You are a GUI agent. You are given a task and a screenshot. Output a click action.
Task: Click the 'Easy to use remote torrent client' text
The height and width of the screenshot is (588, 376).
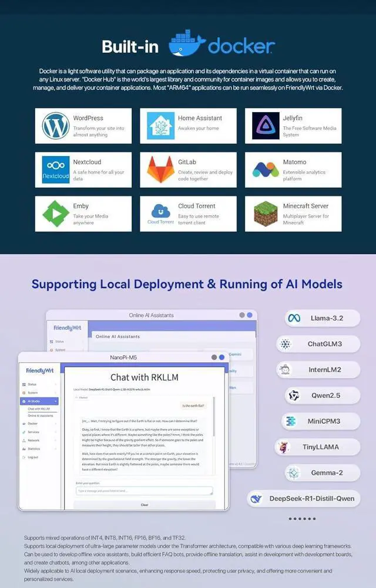pyautogui.click(x=199, y=219)
